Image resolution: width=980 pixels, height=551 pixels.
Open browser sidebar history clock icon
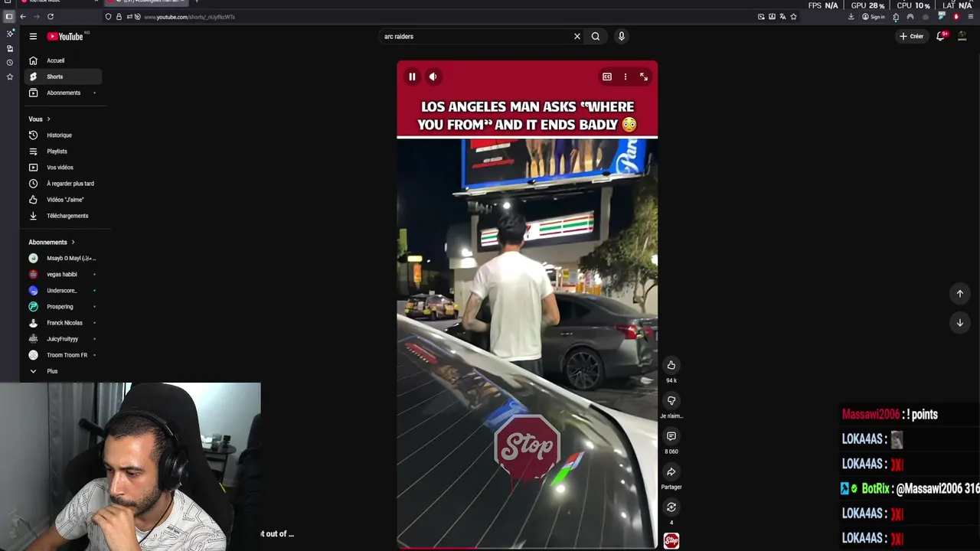click(x=10, y=63)
